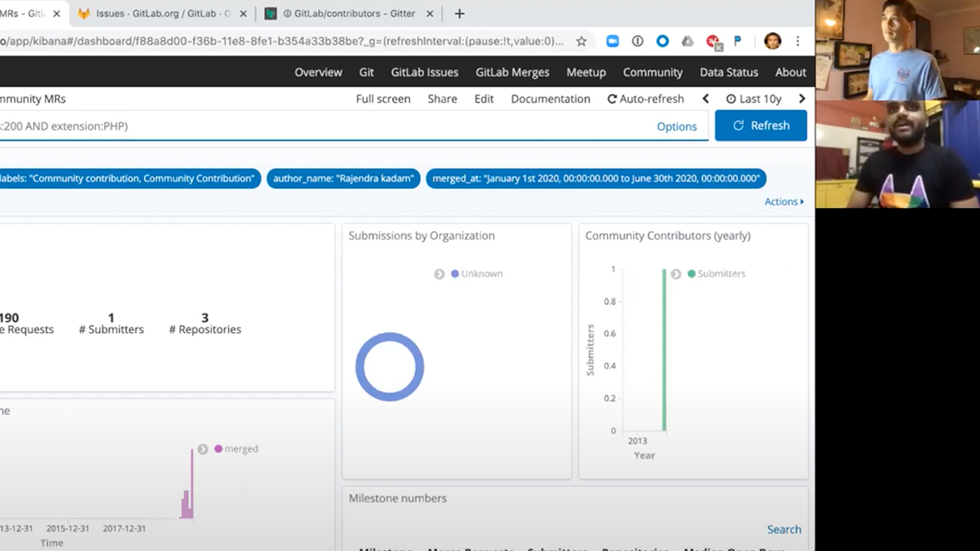
Task: Switch to the GitLab/contributors Gitter tab
Action: coord(349,14)
